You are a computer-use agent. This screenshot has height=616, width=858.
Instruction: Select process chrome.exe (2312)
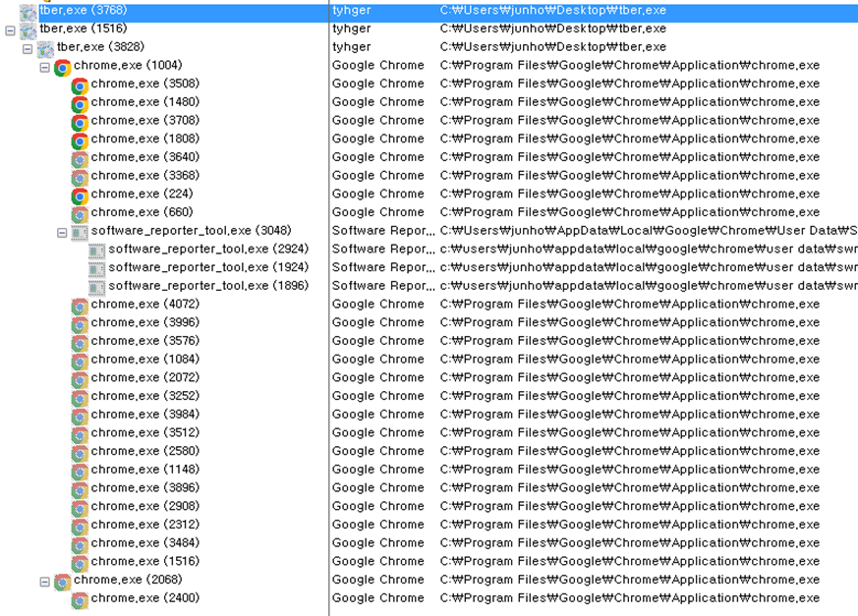[145, 525]
